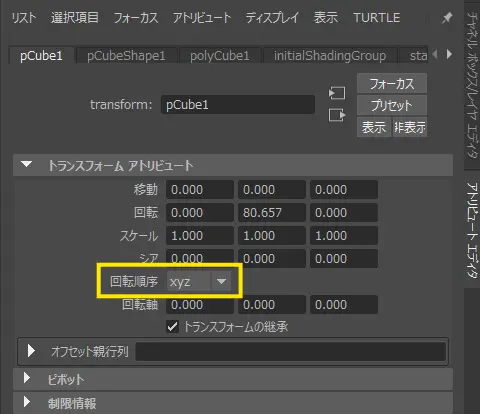Click the 回転順序 label
Image resolution: width=480 pixels, height=414 pixels.
pyautogui.click(x=134, y=282)
